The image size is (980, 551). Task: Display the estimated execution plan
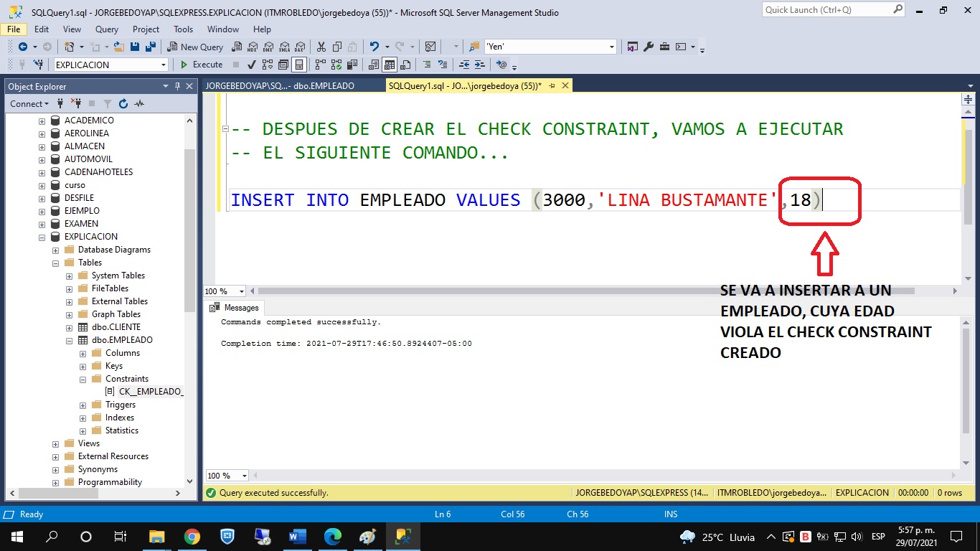pyautogui.click(x=268, y=65)
